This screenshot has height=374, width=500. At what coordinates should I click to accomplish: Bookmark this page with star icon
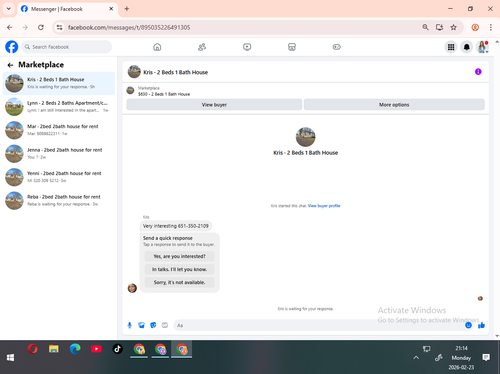point(453,27)
